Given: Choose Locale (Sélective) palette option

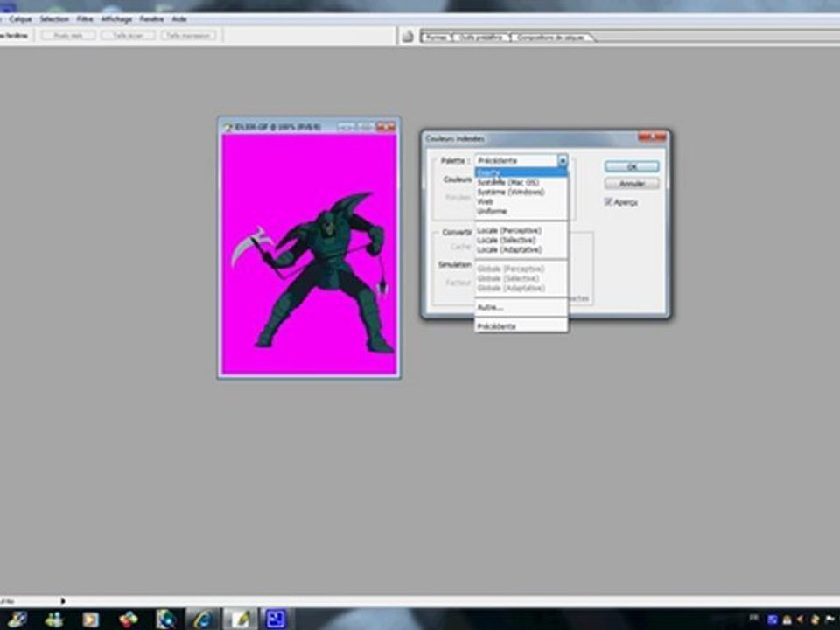Looking at the screenshot, I should coord(521,240).
